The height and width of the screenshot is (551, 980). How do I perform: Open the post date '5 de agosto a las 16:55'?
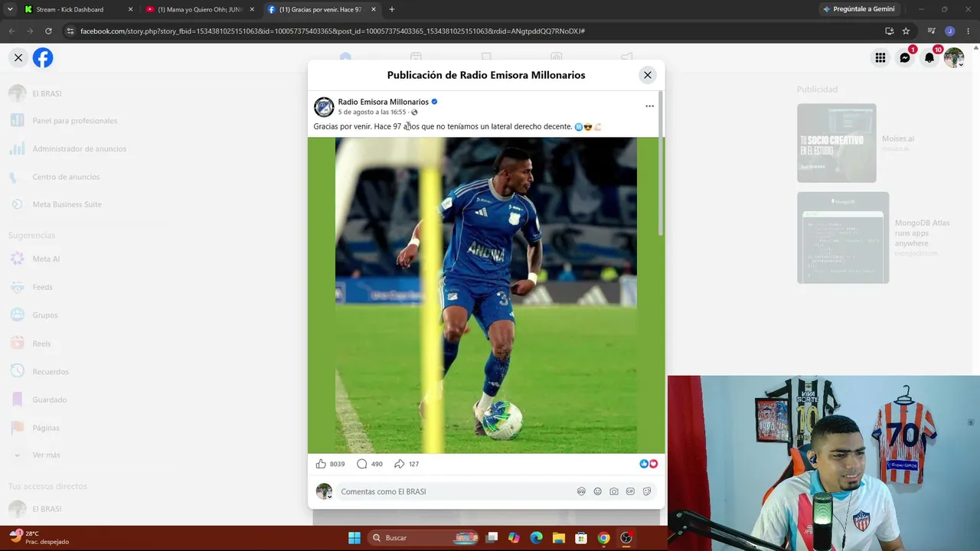pos(372,112)
